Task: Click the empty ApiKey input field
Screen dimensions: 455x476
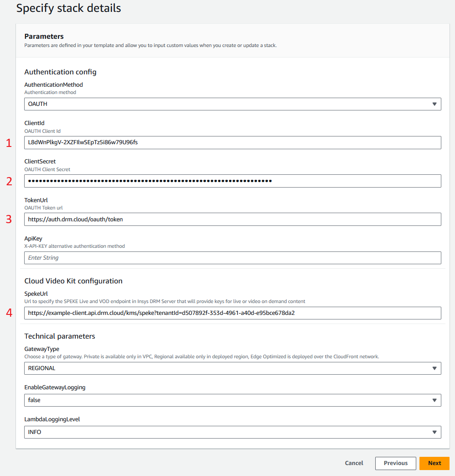Action: pyautogui.click(x=232, y=258)
